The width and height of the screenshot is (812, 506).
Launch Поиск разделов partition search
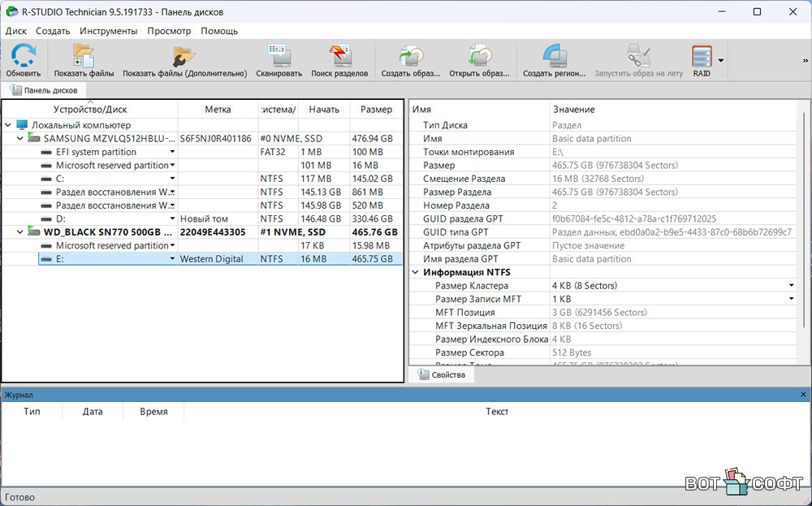pyautogui.click(x=339, y=58)
